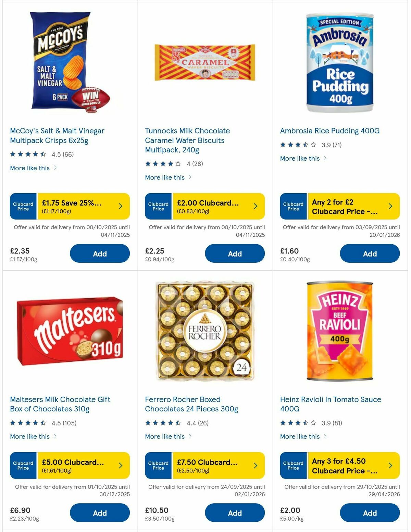Add Ferrero Rocher Boxed Chocolates to basket
411x532 pixels.
coord(235,513)
